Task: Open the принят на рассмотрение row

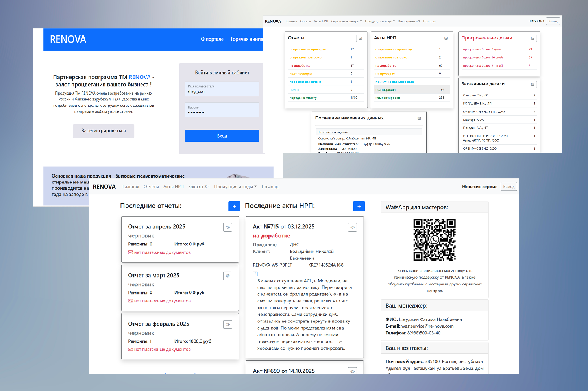Action: tap(412, 82)
